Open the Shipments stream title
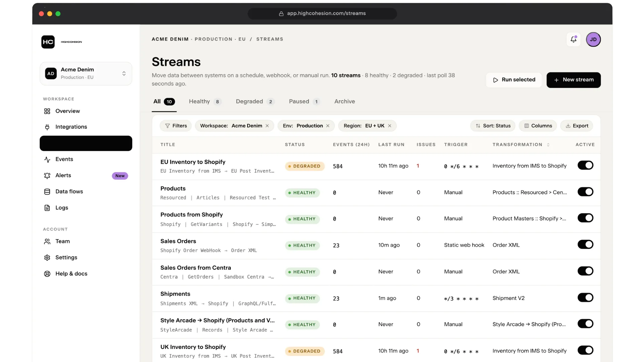This screenshot has height=362, width=644. pos(175,294)
